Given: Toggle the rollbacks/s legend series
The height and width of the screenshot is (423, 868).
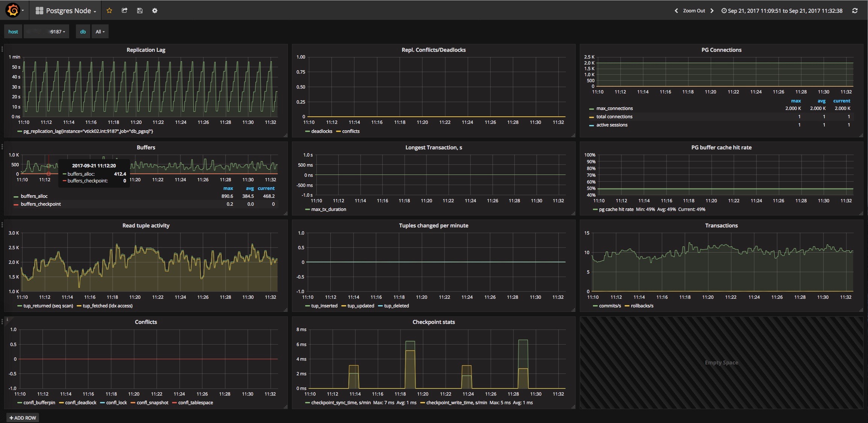Looking at the screenshot, I should (642, 306).
